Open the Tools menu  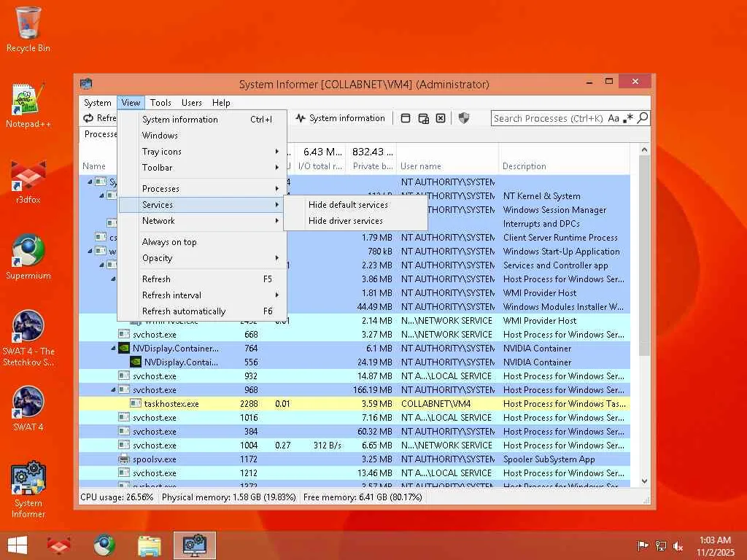[x=160, y=102]
